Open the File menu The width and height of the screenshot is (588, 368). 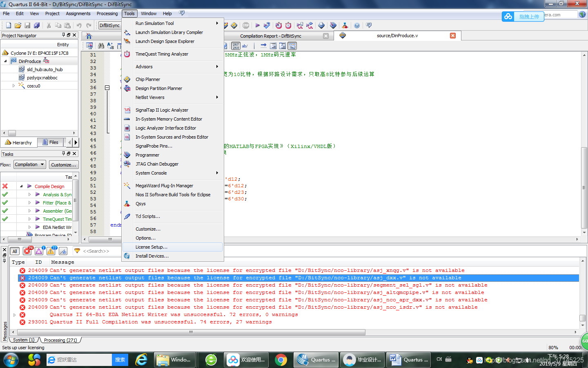pyautogui.click(x=6, y=13)
